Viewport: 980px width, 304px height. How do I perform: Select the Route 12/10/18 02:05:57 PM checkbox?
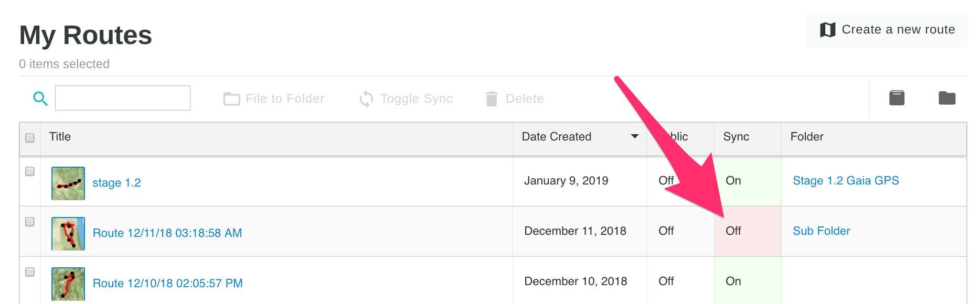pos(30,272)
